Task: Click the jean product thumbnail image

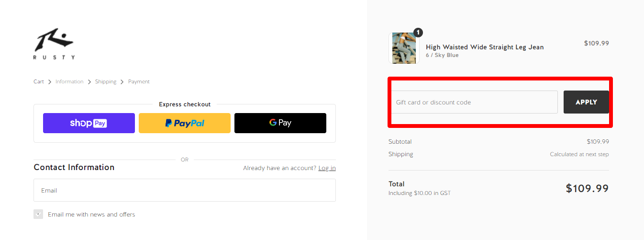Action: point(403,48)
